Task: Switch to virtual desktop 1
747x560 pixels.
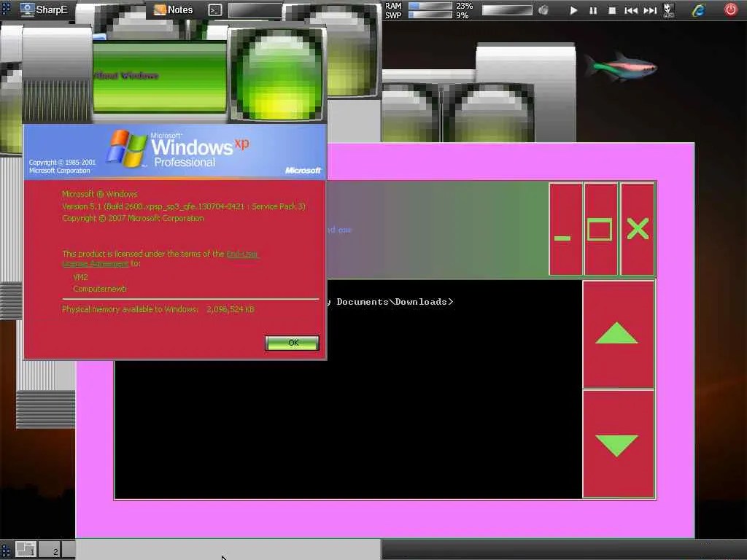Action: [x=26, y=549]
